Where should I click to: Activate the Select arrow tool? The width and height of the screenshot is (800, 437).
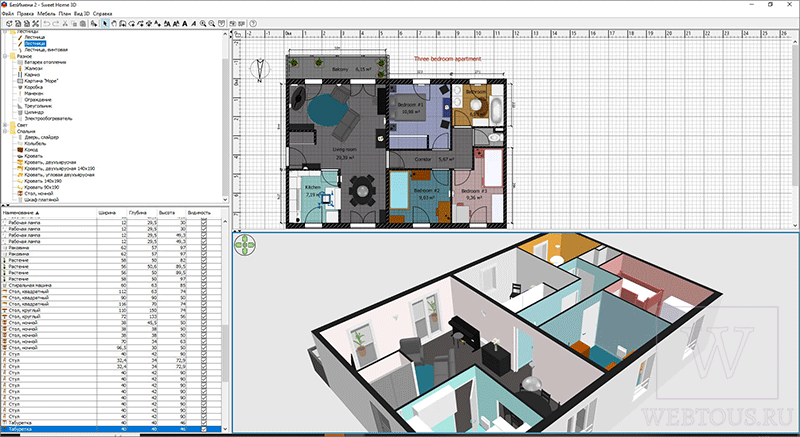105,23
